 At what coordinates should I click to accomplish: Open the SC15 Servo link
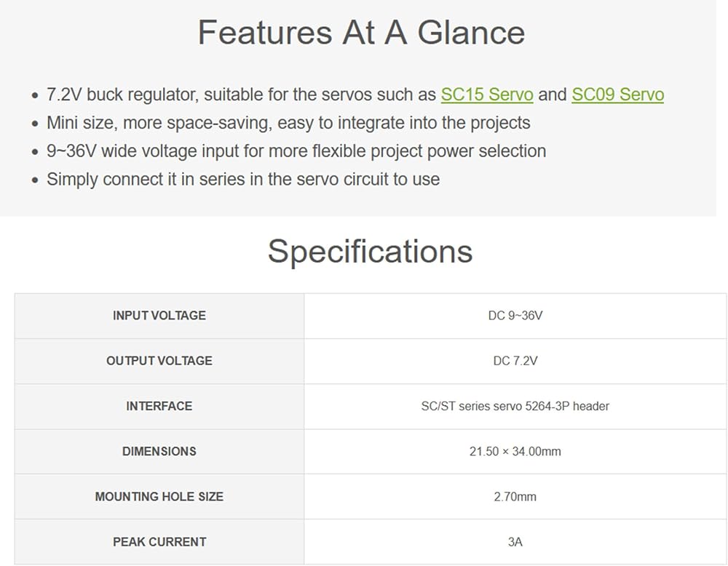coord(486,95)
